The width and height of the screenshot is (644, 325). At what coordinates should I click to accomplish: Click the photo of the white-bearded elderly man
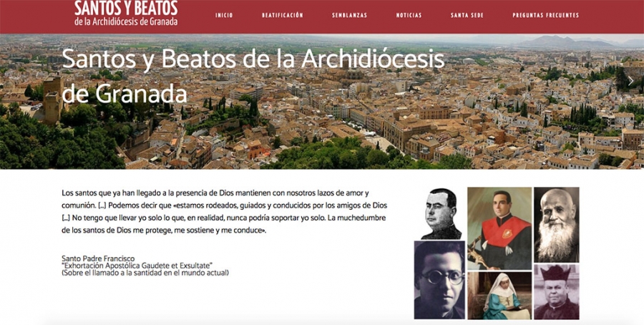557,225
